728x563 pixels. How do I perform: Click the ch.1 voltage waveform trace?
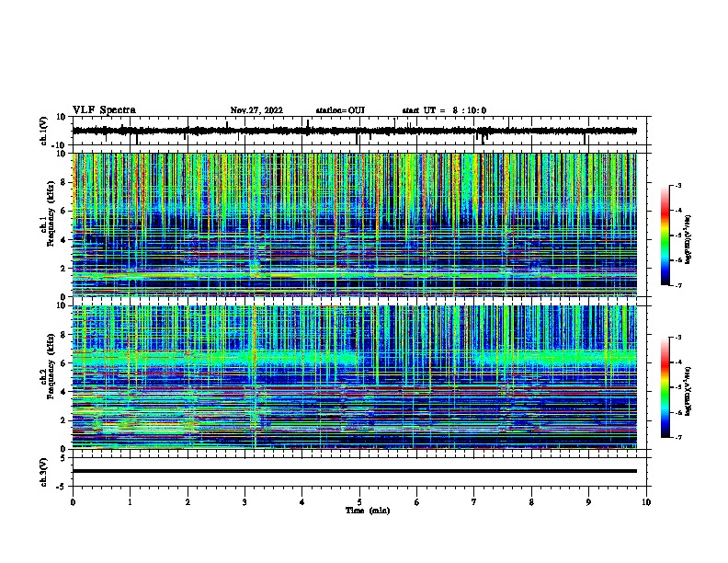pyautogui.click(x=354, y=131)
